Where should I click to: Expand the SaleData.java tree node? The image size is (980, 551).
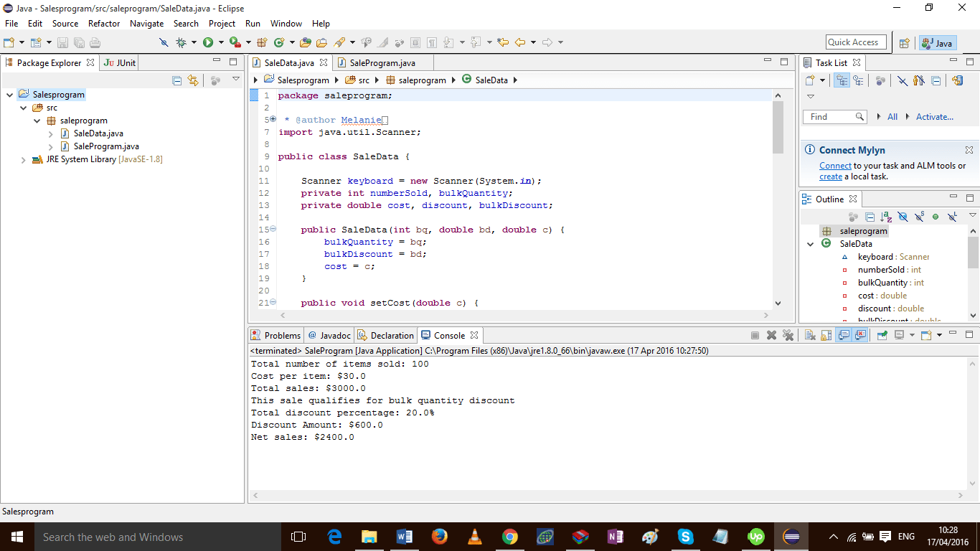click(51, 133)
